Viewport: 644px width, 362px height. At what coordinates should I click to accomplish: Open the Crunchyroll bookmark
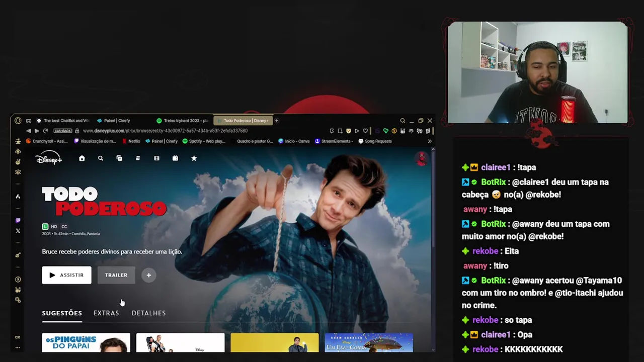pos(47,141)
